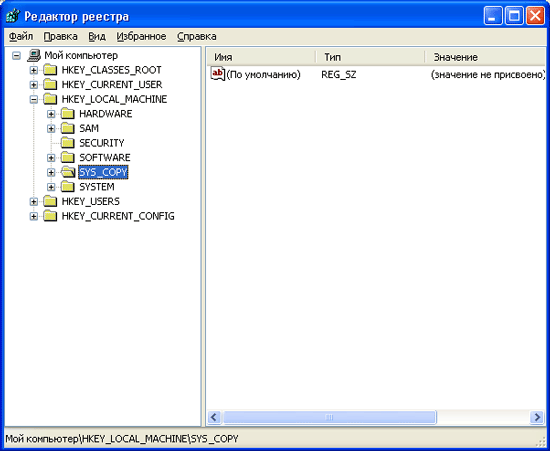
Task: Click the SECURITY key folder icon
Action: click(68, 143)
